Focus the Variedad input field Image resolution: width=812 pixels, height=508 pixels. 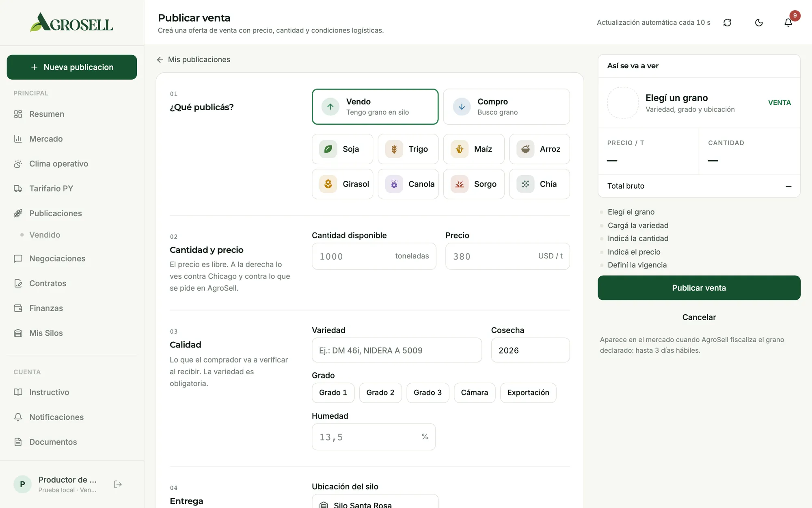click(x=397, y=350)
